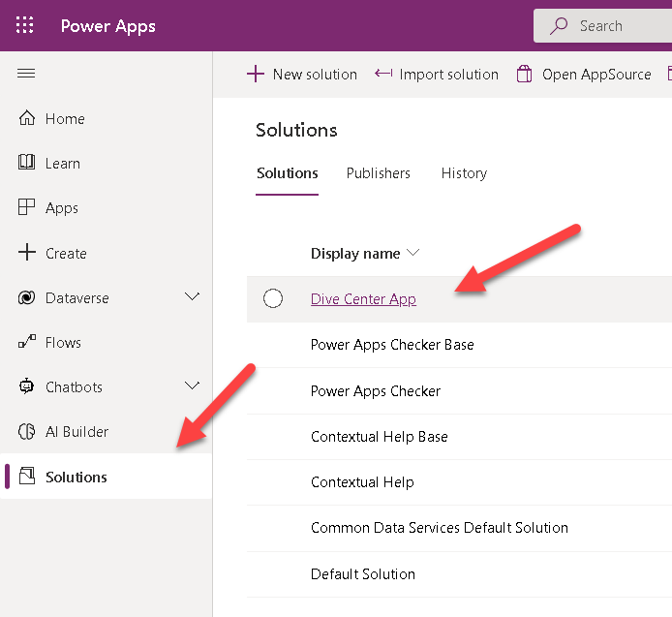Open the Display name sort chevron
This screenshot has width=672, height=617.
click(412, 253)
